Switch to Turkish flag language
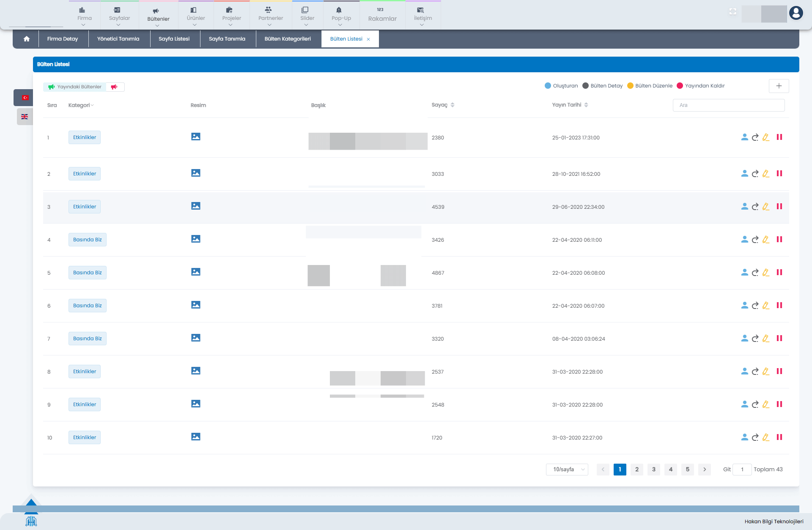The image size is (812, 530). pos(25,98)
